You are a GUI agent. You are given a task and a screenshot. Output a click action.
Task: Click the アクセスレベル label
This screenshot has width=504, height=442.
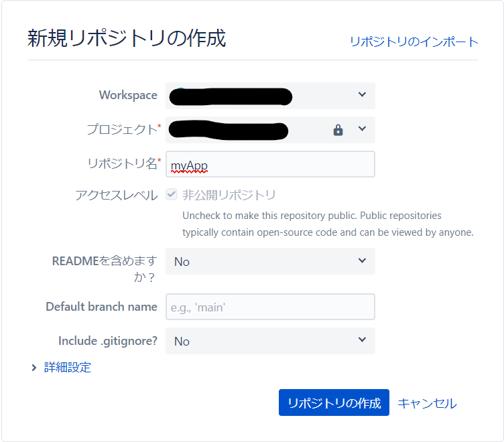pos(117,195)
